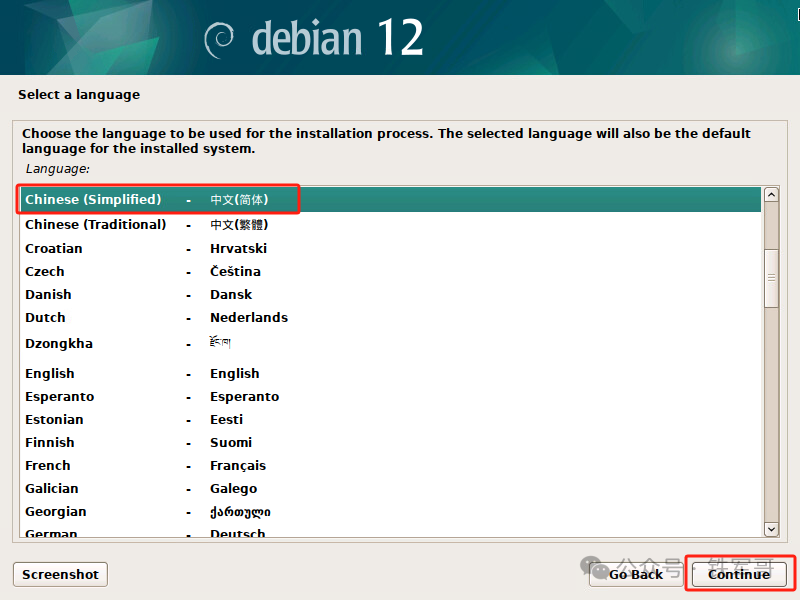Take a Screenshot using the button
The image size is (800, 600).
[60, 574]
